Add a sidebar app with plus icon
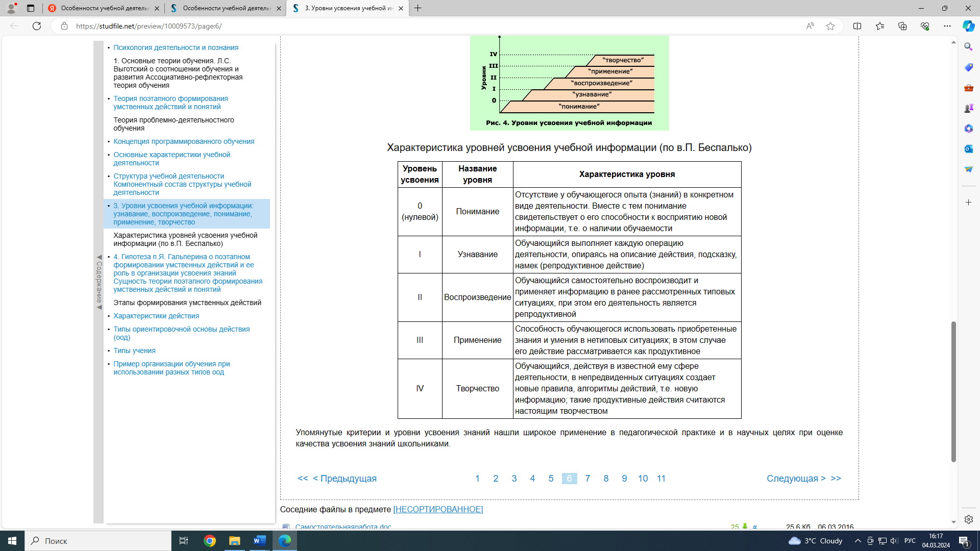 [x=968, y=203]
